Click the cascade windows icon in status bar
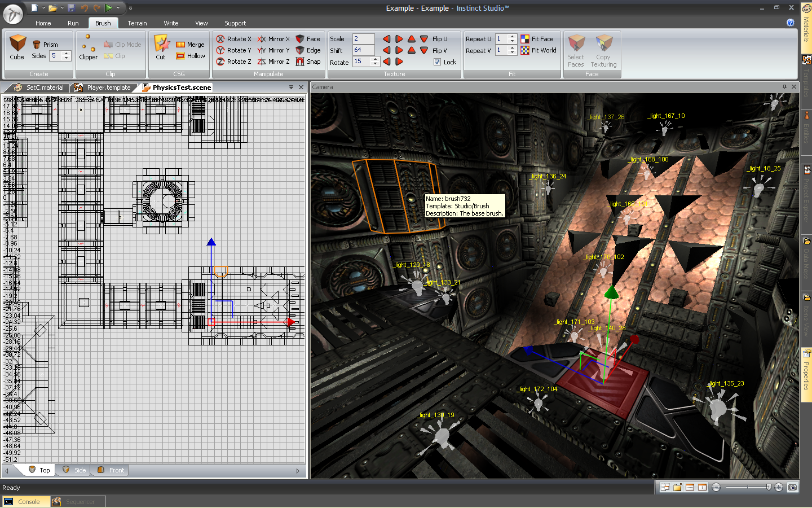 665,487
